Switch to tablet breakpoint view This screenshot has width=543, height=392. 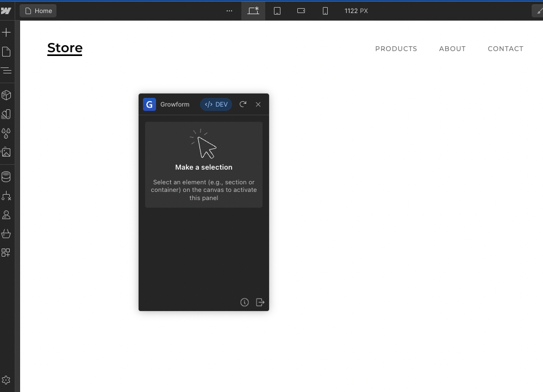(x=277, y=11)
